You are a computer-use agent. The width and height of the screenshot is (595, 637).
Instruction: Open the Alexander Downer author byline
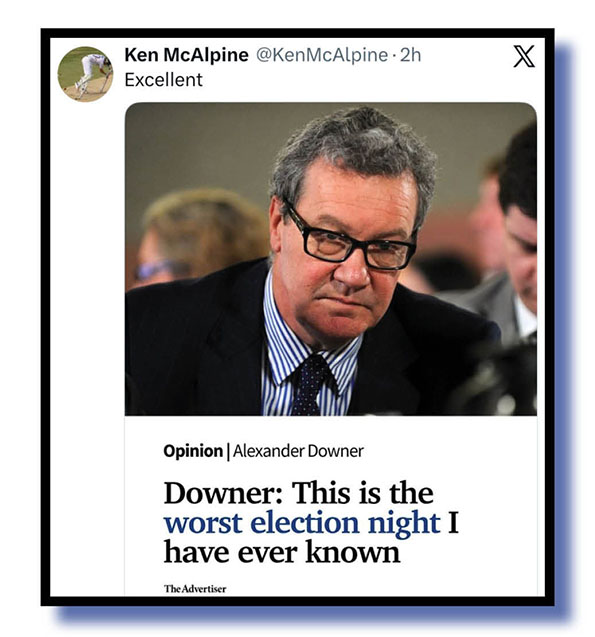pos(299,451)
